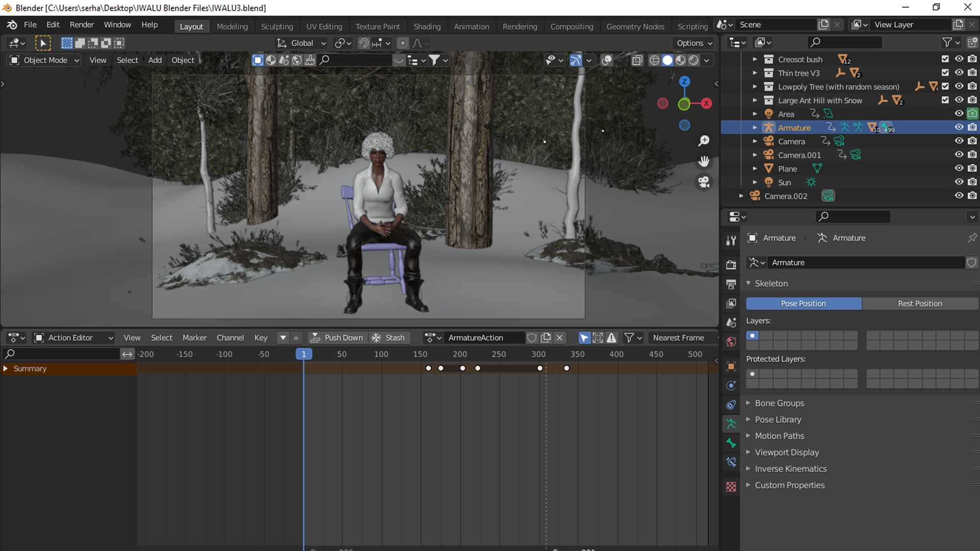Image resolution: width=980 pixels, height=551 pixels.
Task: Open the View Layer properties tab
Action: (x=731, y=303)
